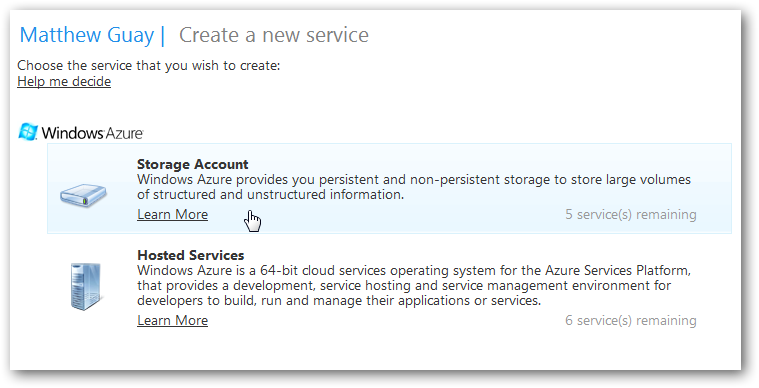Click the '6 service(s) remaining' text

[x=631, y=320]
